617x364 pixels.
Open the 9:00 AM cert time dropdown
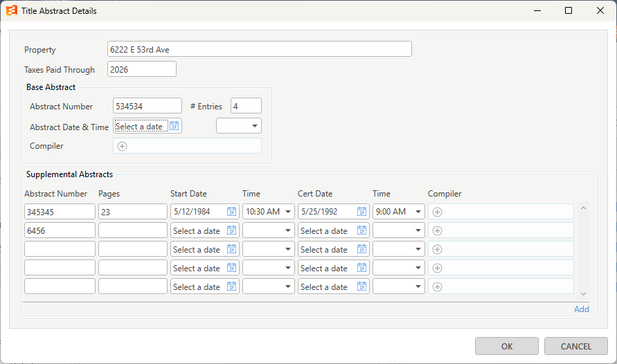(418, 212)
